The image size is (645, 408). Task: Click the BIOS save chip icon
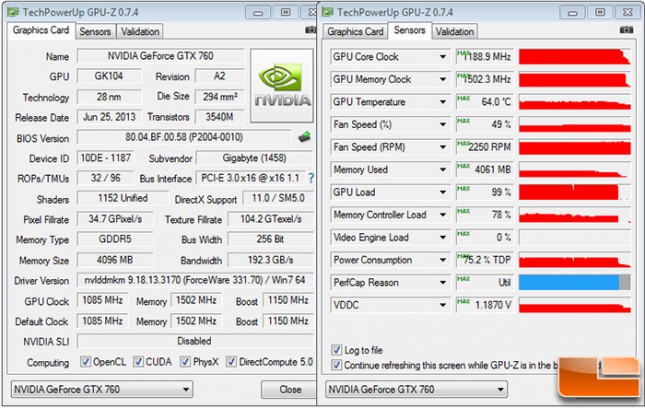point(304,137)
